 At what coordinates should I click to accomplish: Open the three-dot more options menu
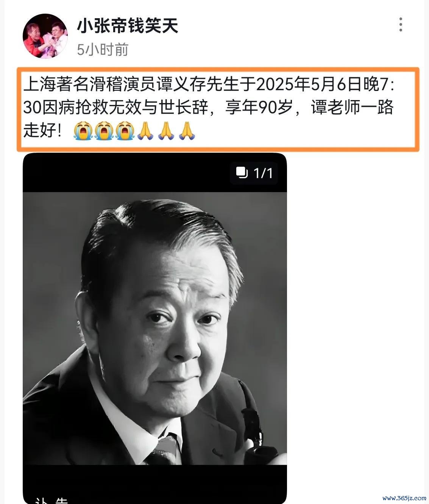[x=401, y=25]
